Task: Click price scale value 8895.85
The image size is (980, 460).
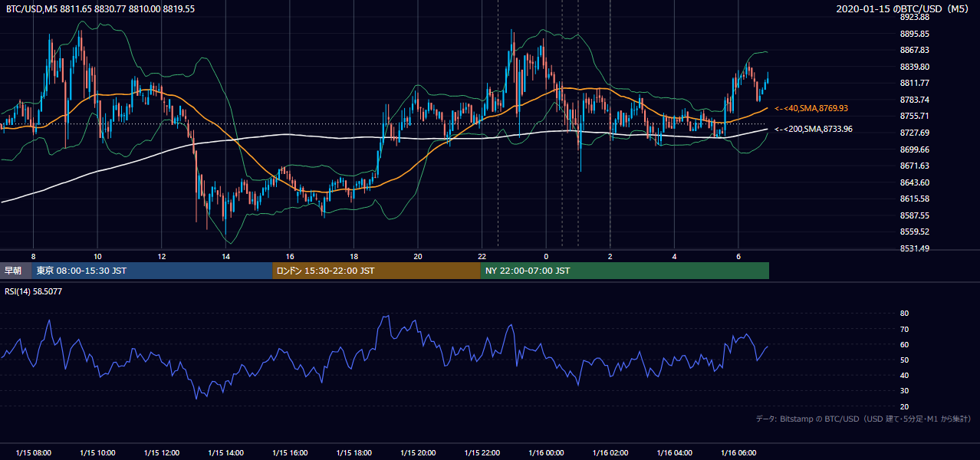Action: (914, 34)
